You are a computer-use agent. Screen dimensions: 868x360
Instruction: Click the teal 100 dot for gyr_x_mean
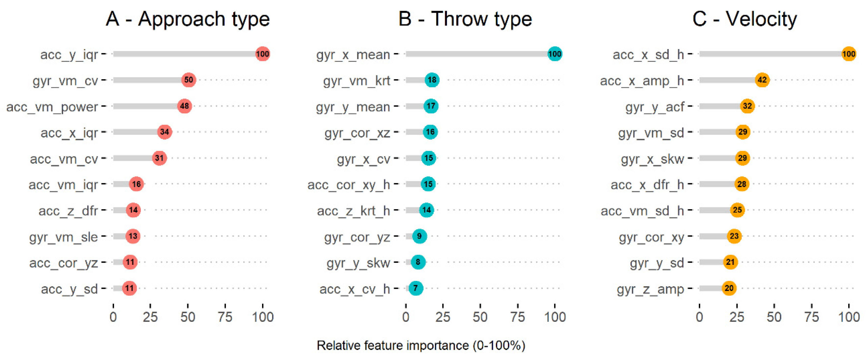[554, 54]
